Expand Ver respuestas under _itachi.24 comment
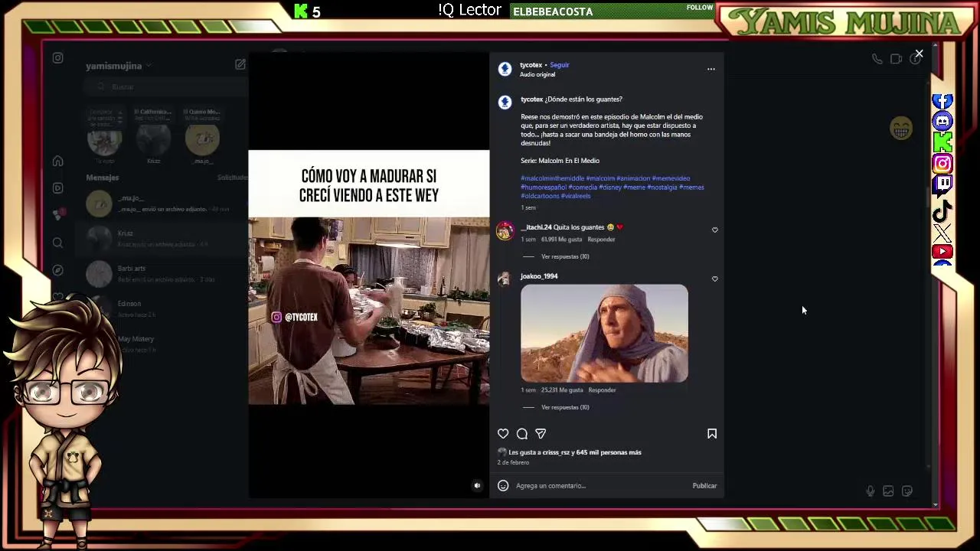This screenshot has height=551, width=980. tap(565, 256)
